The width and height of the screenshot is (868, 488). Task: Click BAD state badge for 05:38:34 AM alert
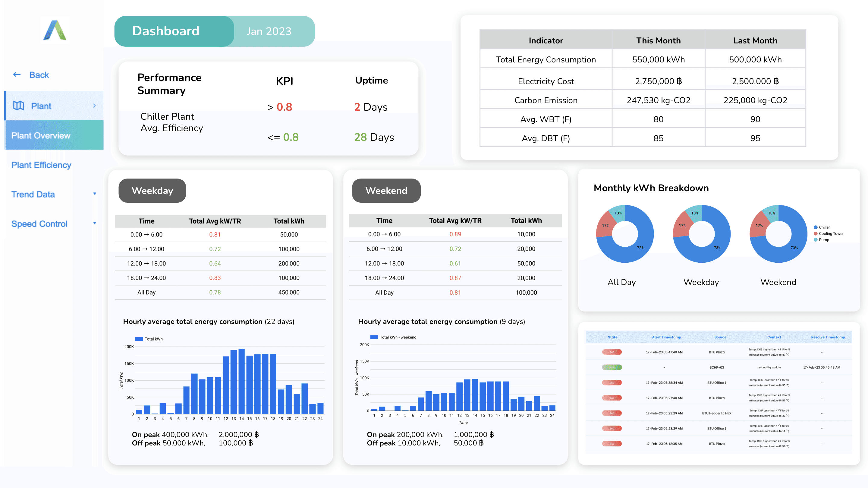point(612,383)
